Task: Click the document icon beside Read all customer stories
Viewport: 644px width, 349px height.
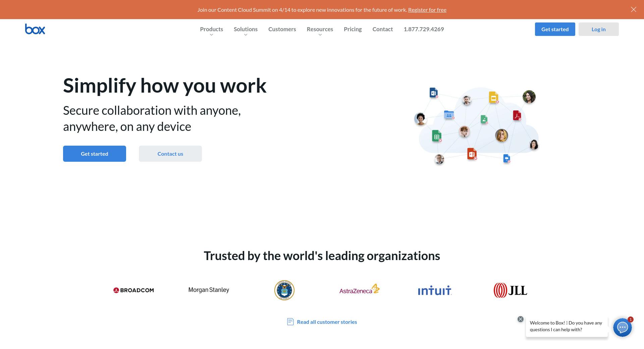Action: 290,322
